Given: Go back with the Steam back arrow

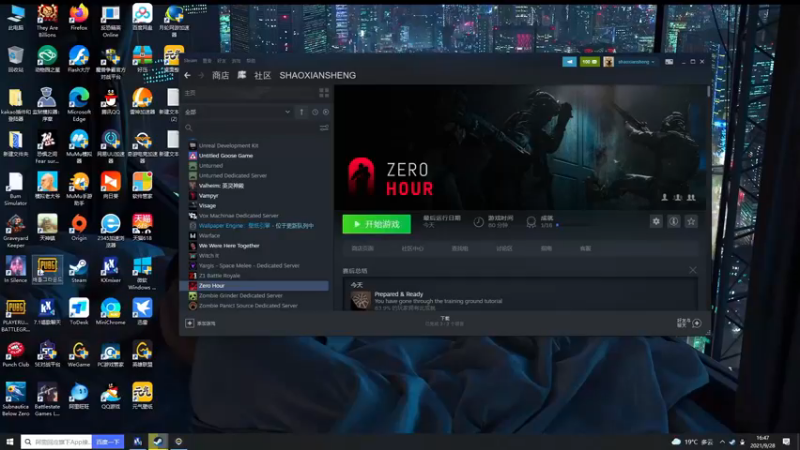Looking at the screenshot, I should click(188, 76).
